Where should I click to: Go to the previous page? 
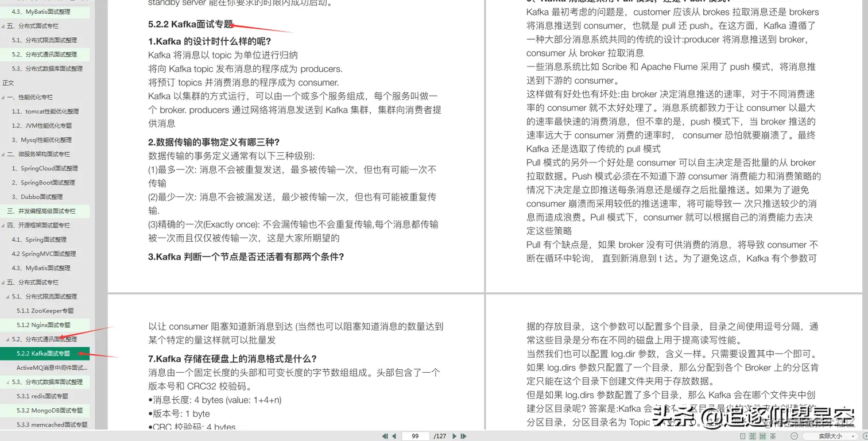[393, 436]
